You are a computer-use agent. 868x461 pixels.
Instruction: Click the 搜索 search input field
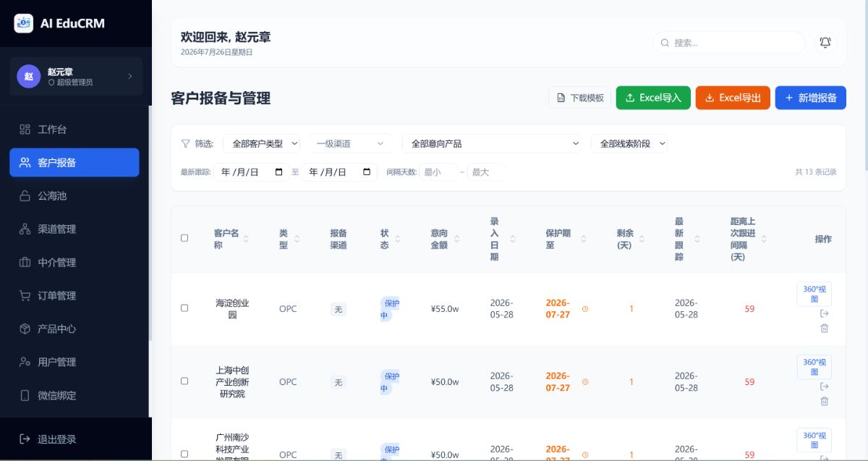[729, 43]
